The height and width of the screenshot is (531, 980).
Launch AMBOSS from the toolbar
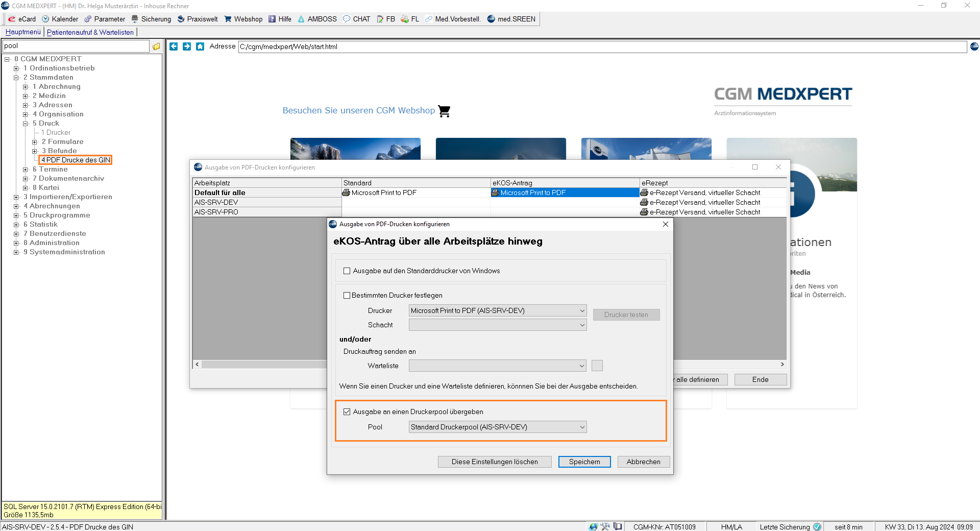coord(317,19)
